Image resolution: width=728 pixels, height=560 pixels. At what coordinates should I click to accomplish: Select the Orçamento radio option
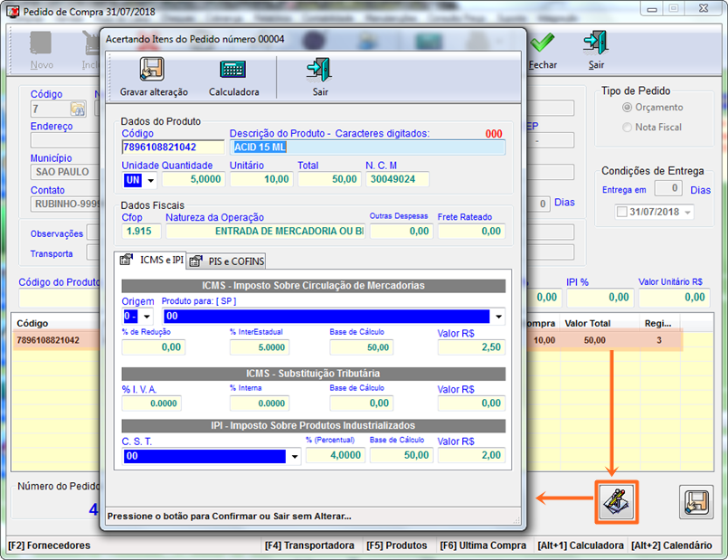(x=627, y=108)
